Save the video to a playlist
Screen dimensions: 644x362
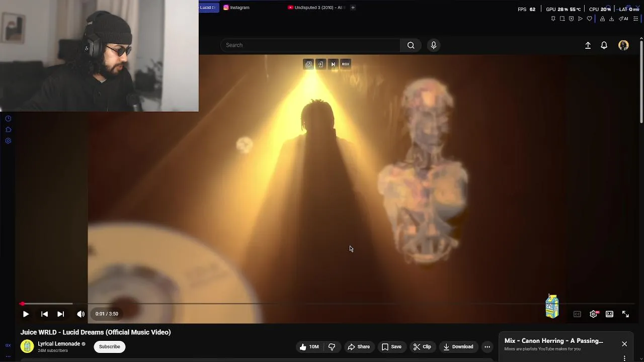(391, 347)
